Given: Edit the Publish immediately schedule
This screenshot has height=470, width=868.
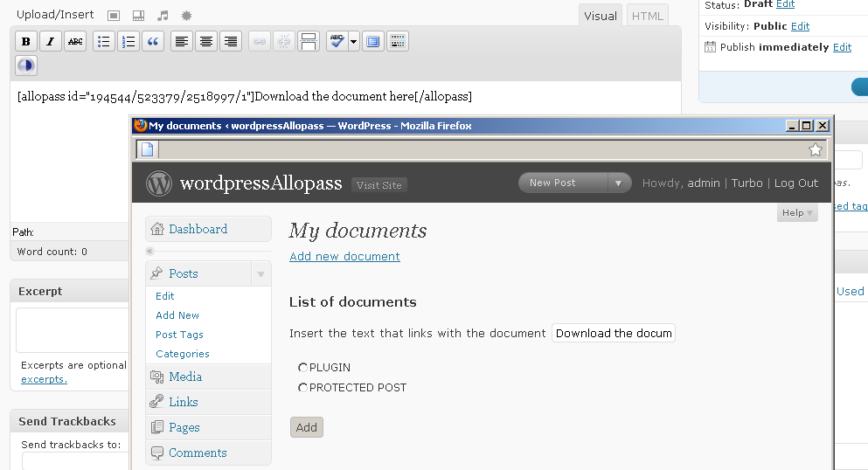Looking at the screenshot, I should (842, 47).
